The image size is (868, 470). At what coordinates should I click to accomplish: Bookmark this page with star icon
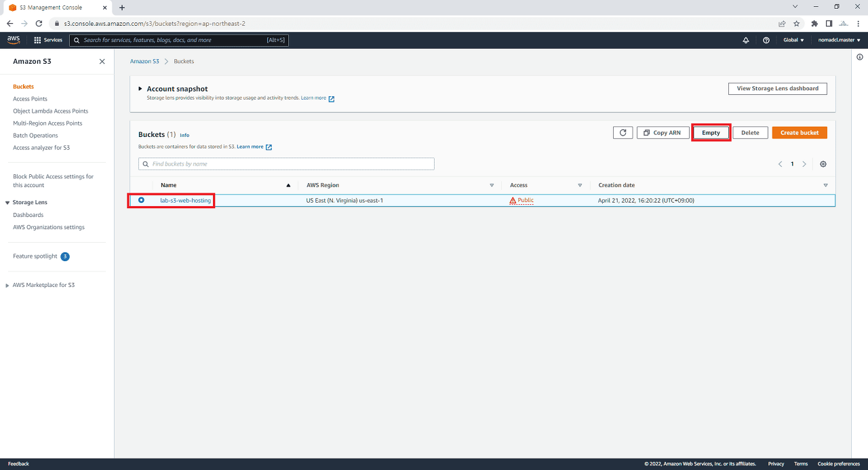point(796,23)
